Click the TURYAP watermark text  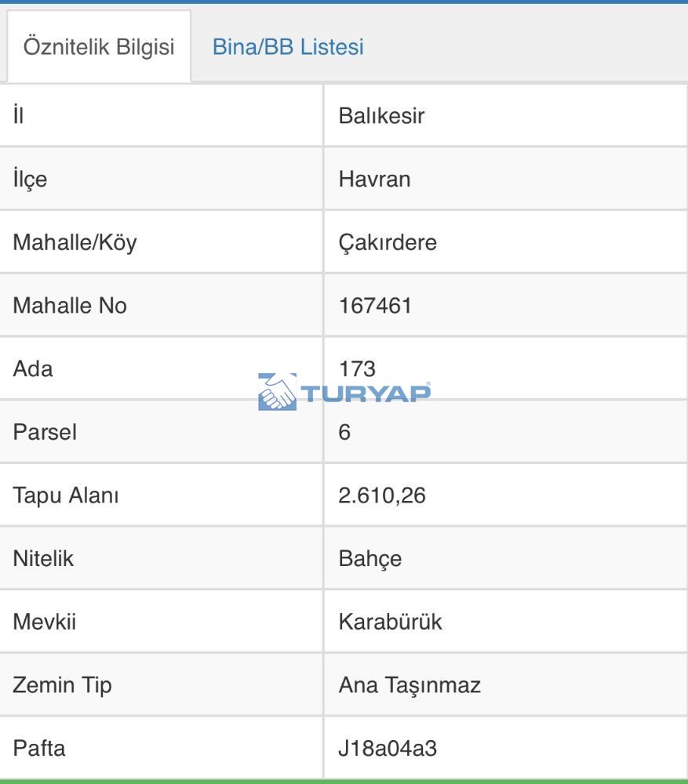366,393
